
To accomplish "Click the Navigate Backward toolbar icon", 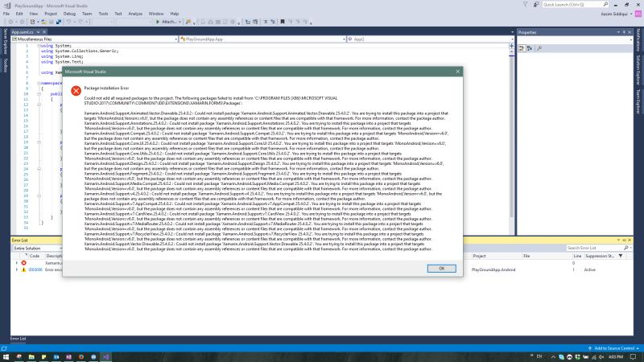I will tap(11, 22).
